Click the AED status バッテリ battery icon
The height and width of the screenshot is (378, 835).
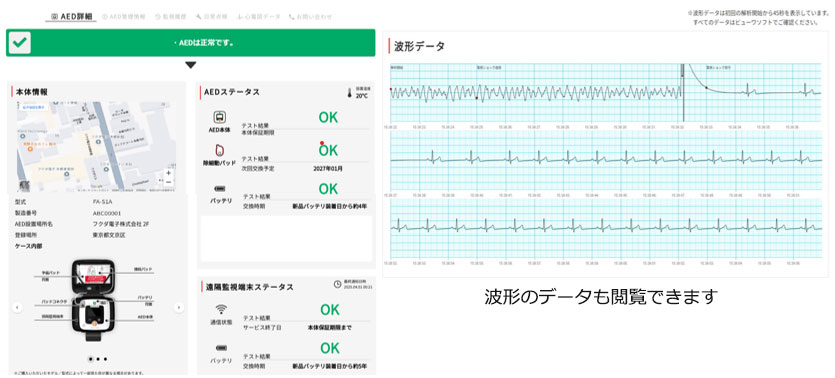pyautogui.click(x=218, y=188)
